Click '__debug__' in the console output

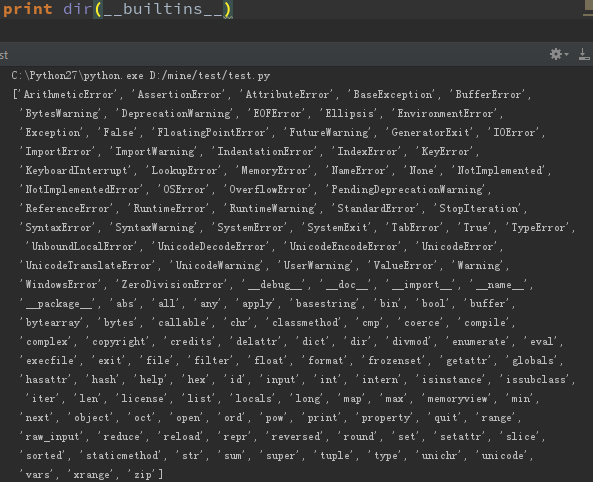[275, 284]
